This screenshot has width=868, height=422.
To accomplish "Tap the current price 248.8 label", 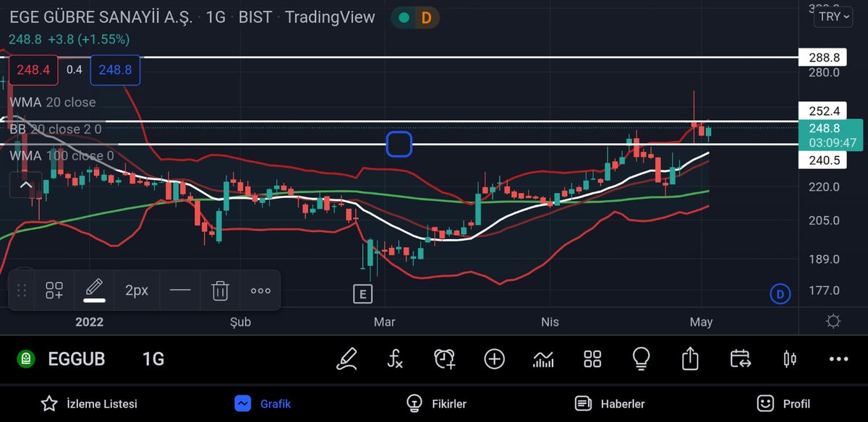I will tap(832, 135).
